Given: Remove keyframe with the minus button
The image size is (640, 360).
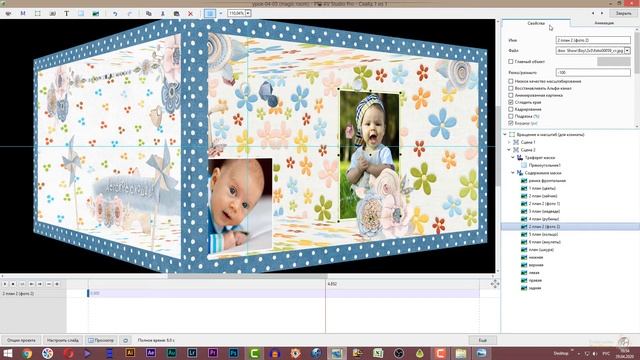Looking at the screenshot, I should (x=49, y=284).
